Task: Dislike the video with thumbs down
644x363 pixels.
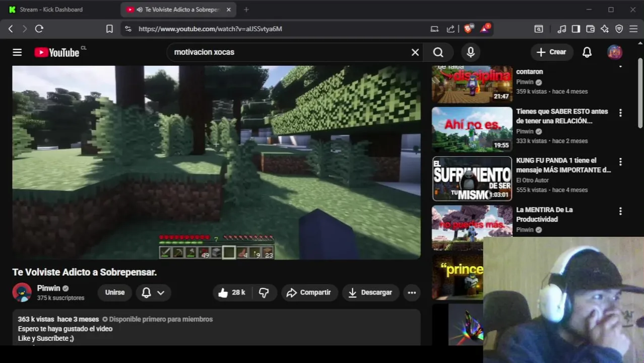Action: [x=264, y=292]
